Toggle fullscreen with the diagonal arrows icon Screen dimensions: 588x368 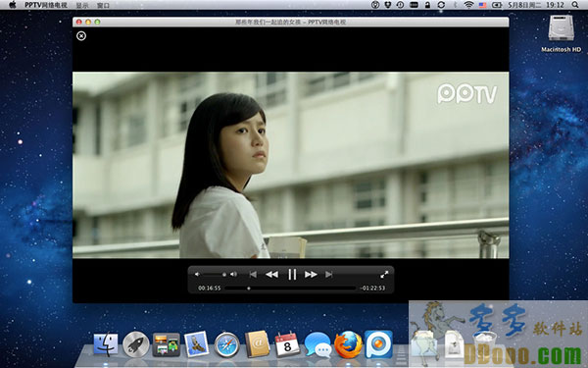click(x=384, y=275)
